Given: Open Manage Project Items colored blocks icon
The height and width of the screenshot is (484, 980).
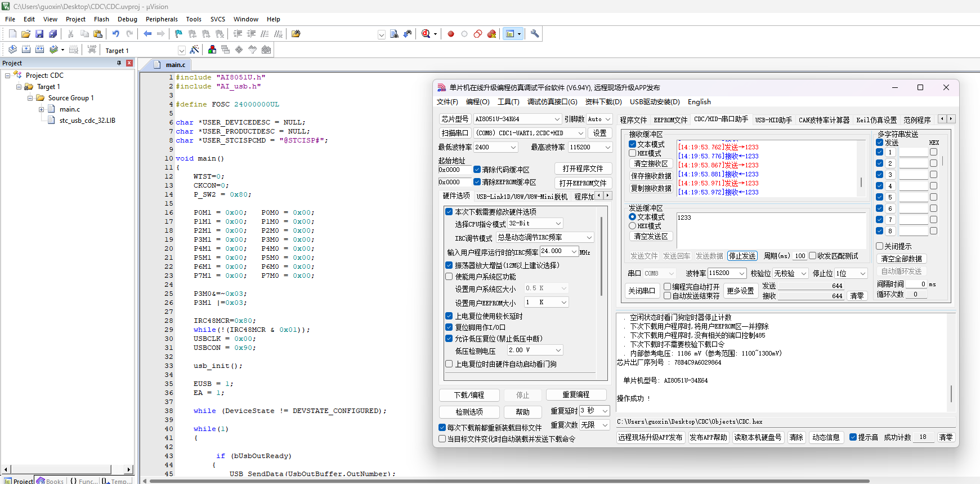Looking at the screenshot, I should (212, 50).
